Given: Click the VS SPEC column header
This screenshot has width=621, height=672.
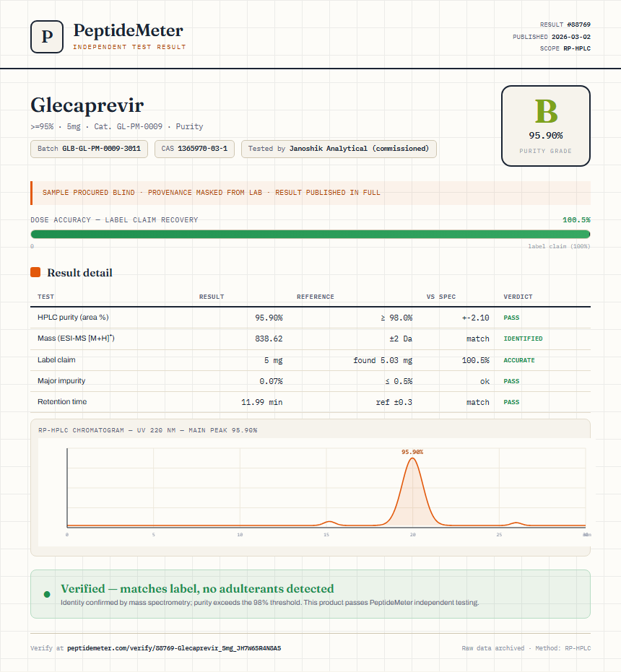Looking at the screenshot, I should [441, 297].
